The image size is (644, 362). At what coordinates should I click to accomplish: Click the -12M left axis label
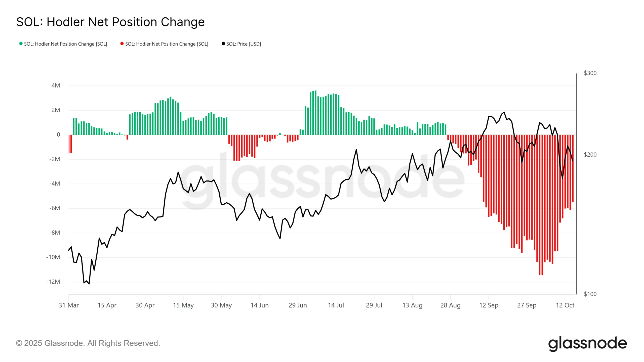[53, 282]
